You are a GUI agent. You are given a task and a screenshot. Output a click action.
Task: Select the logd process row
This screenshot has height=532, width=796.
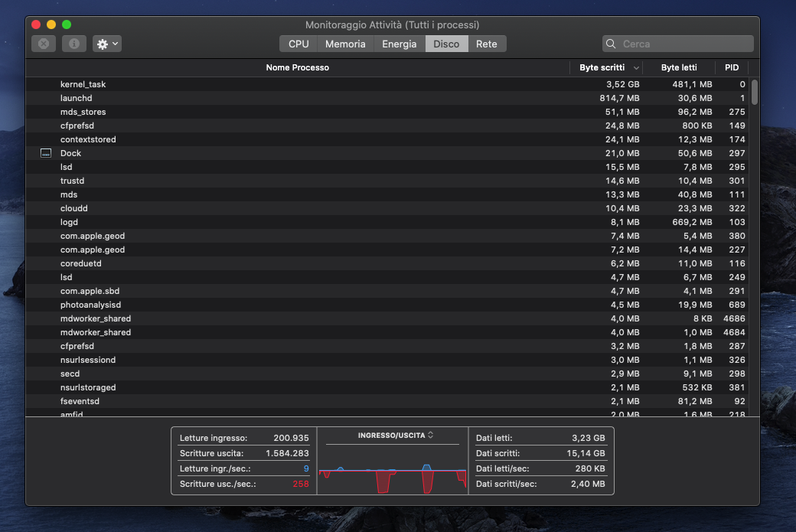pyautogui.click(x=388, y=222)
